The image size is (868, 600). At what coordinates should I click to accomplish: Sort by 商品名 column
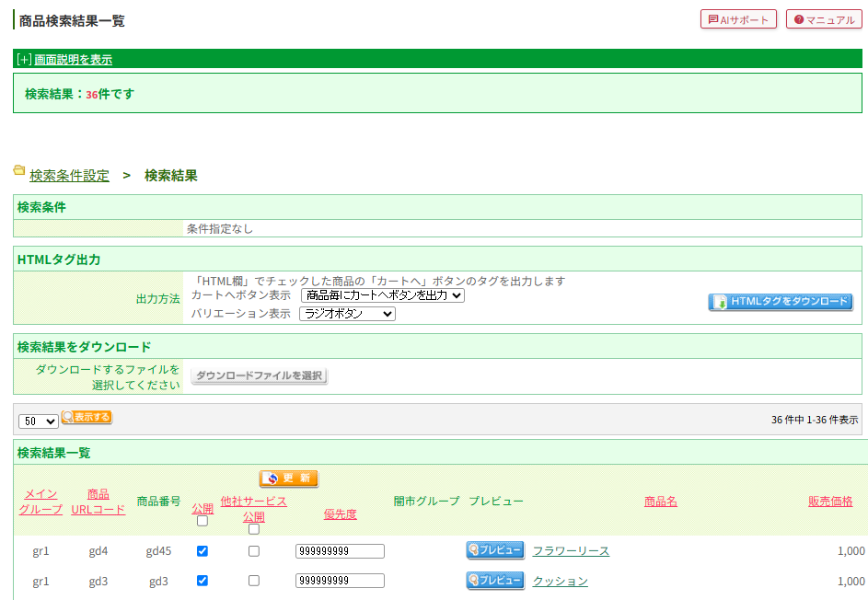660,502
